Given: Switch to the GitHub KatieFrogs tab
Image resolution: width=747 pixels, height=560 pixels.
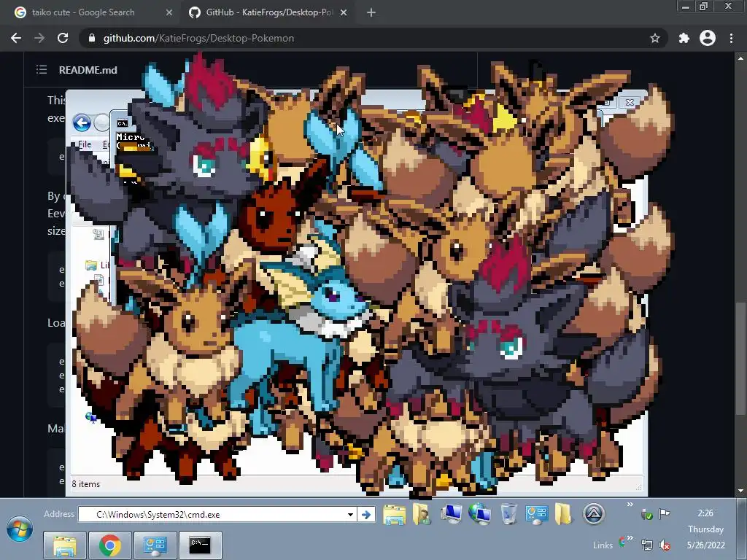Looking at the screenshot, I should (x=268, y=12).
